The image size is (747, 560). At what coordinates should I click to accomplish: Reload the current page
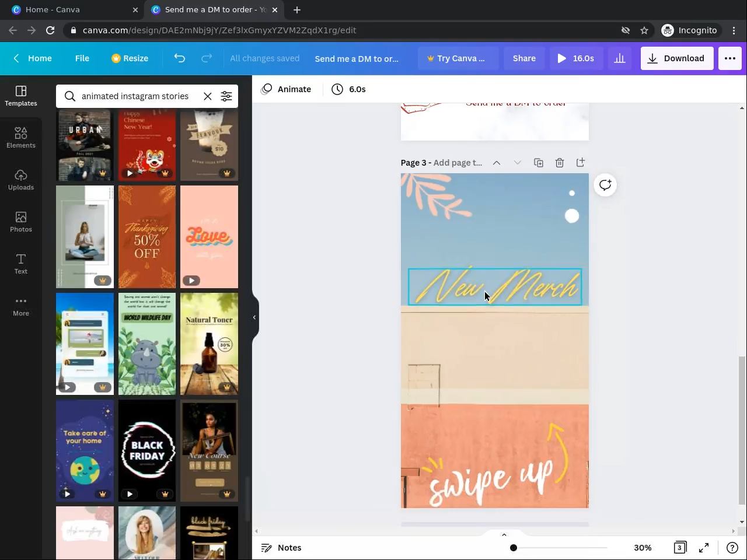coord(50,30)
